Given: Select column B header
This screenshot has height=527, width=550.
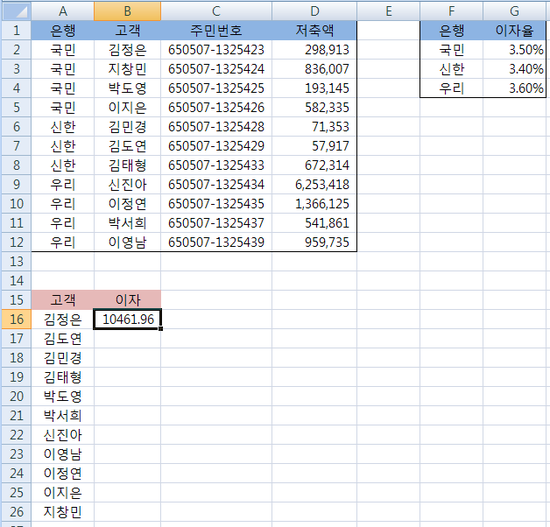Looking at the screenshot, I should tap(127, 11).
